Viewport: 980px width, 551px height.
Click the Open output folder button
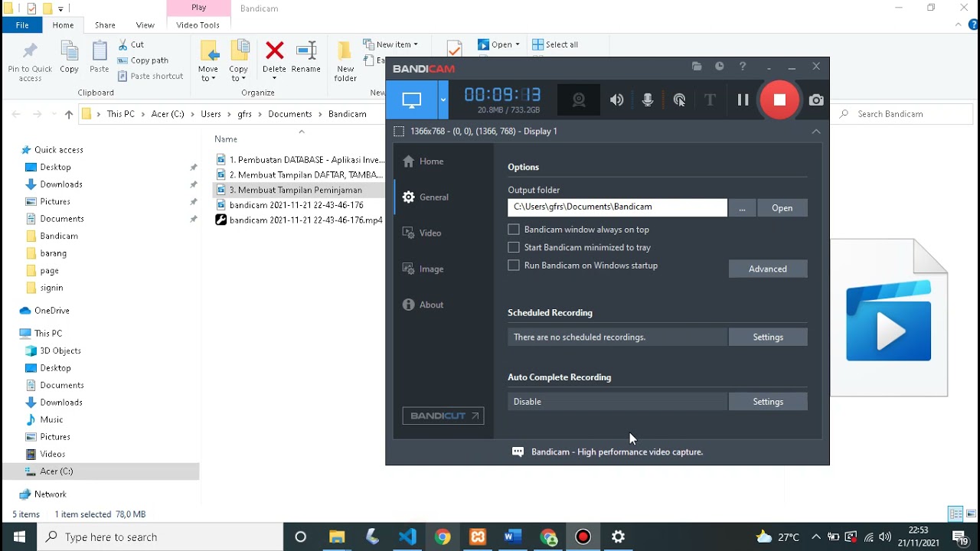pyautogui.click(x=782, y=208)
